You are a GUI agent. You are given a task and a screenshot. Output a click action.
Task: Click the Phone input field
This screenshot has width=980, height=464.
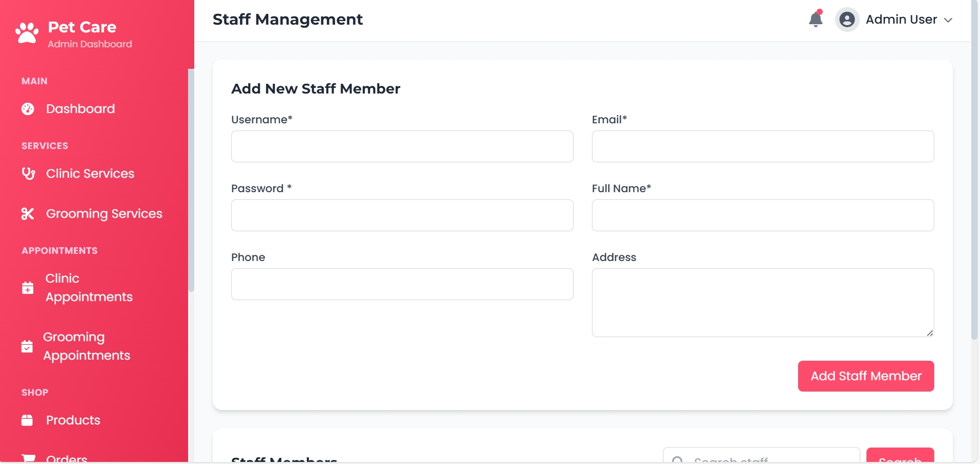pyautogui.click(x=402, y=284)
